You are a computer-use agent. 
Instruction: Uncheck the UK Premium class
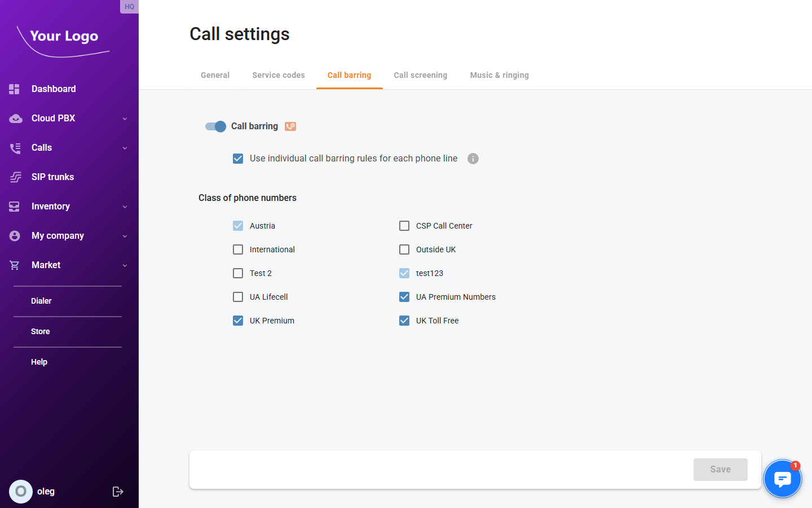click(x=238, y=320)
